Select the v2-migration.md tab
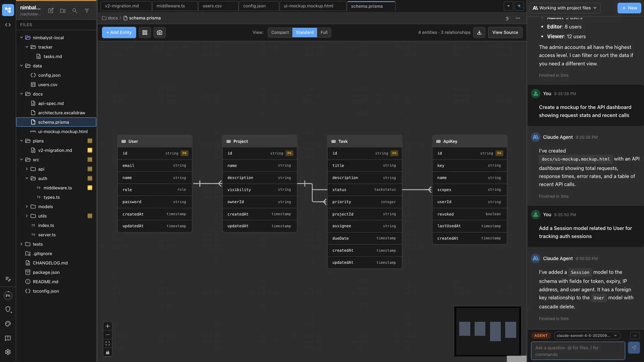 [122, 6]
